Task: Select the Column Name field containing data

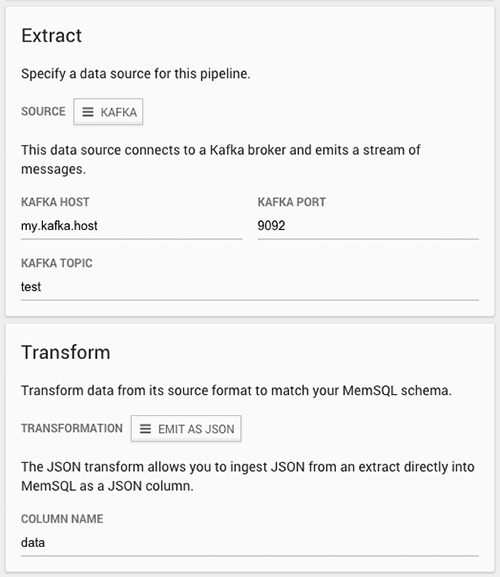Action: (250, 543)
